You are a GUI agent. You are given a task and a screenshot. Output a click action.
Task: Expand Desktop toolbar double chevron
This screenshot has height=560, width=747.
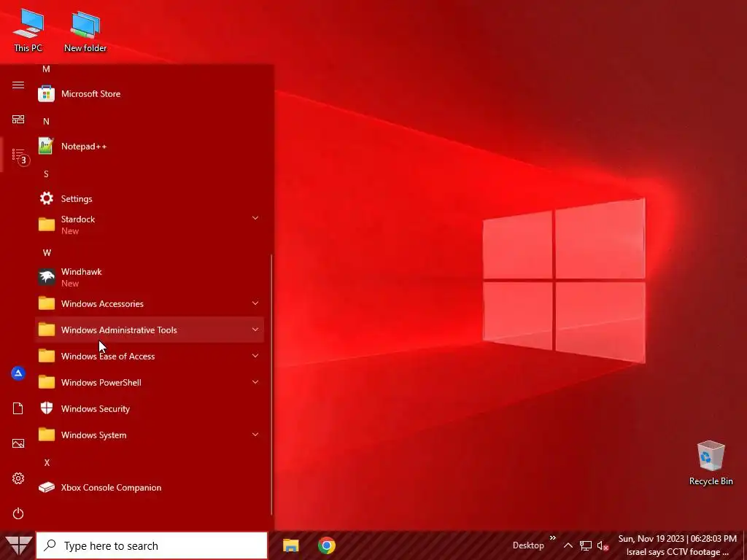[553, 538]
